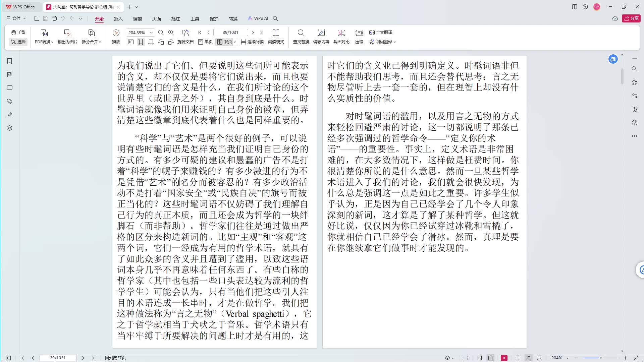Click the minus zoom button in status bar
The height and width of the screenshot is (362, 644).
coord(576,358)
